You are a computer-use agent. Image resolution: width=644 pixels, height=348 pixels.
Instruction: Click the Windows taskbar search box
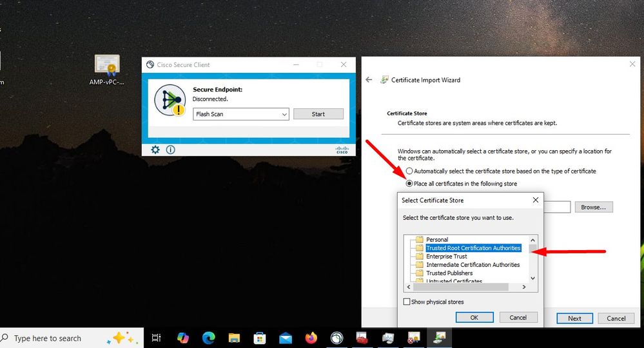click(x=72, y=338)
